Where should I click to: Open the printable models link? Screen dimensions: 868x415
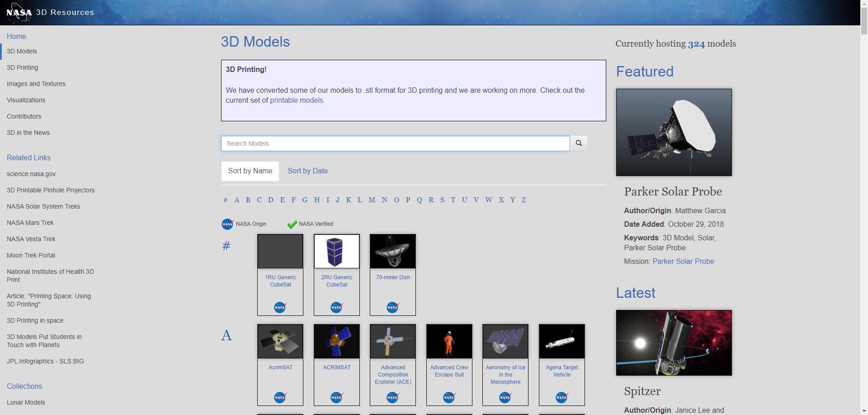pyautogui.click(x=297, y=100)
